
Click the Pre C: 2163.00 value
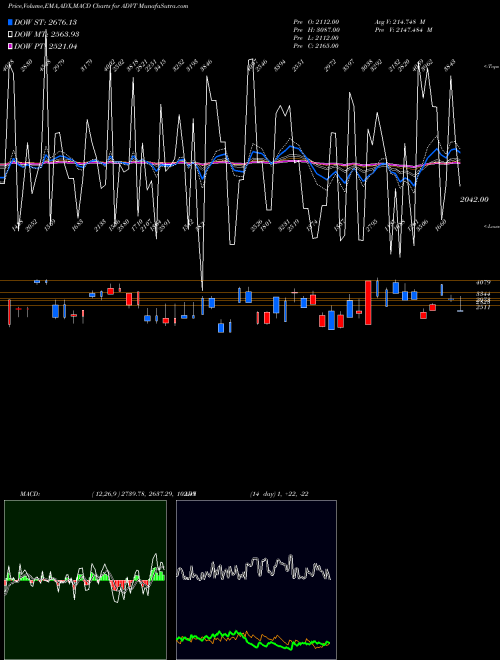(316, 46)
